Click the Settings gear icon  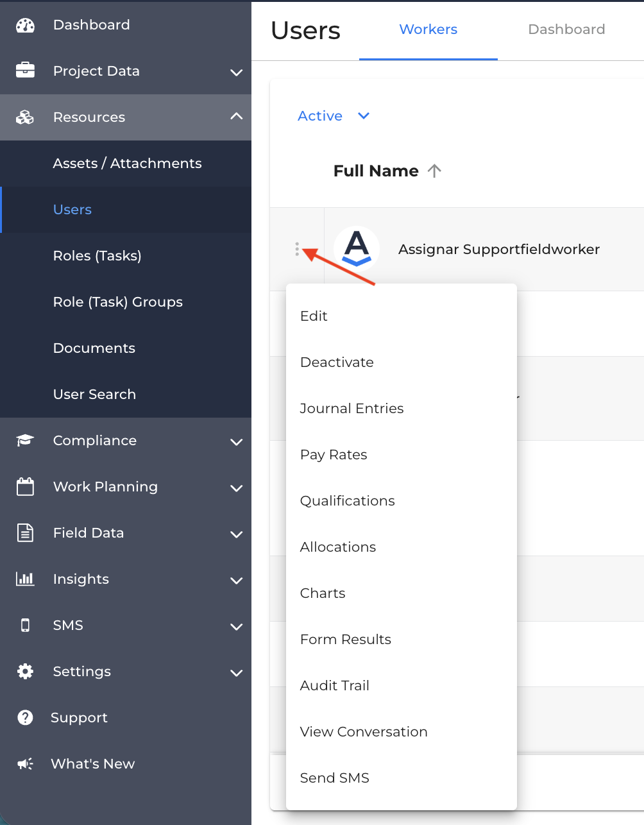point(25,671)
